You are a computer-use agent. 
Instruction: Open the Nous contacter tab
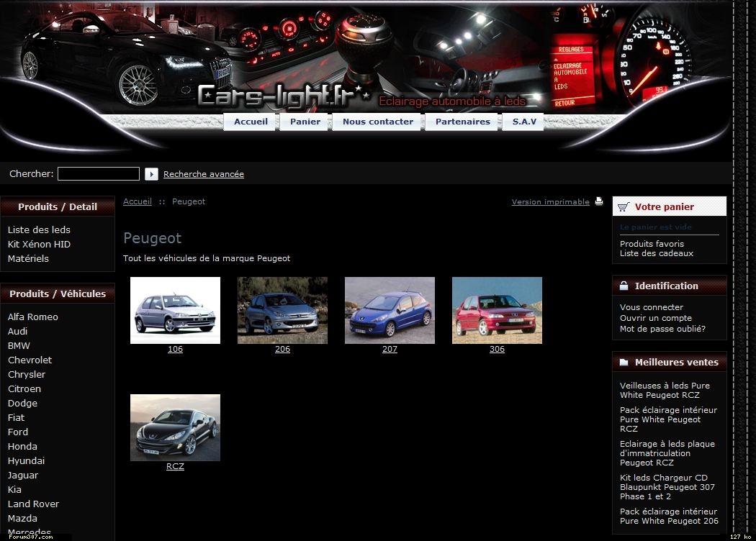[x=378, y=122]
